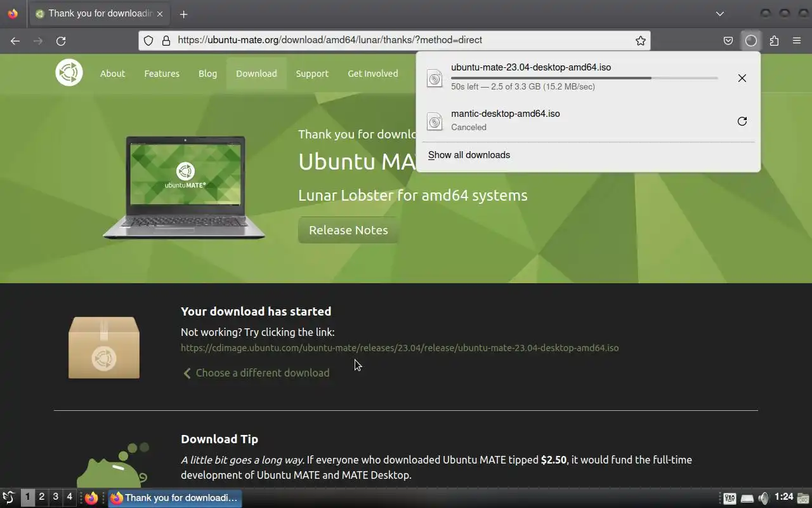Click the tray icon right of the clock
The width and height of the screenshot is (812, 508).
pos(803,498)
